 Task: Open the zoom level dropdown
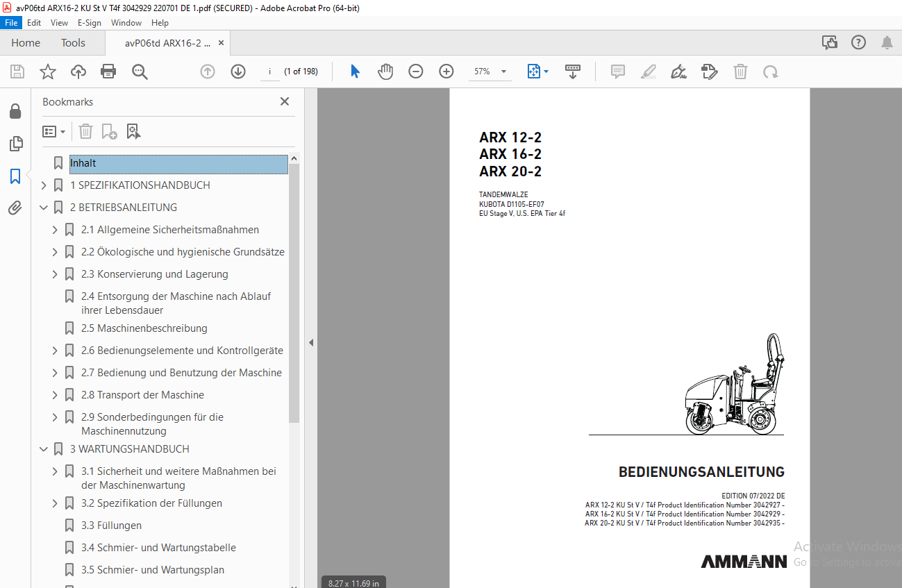pos(503,72)
